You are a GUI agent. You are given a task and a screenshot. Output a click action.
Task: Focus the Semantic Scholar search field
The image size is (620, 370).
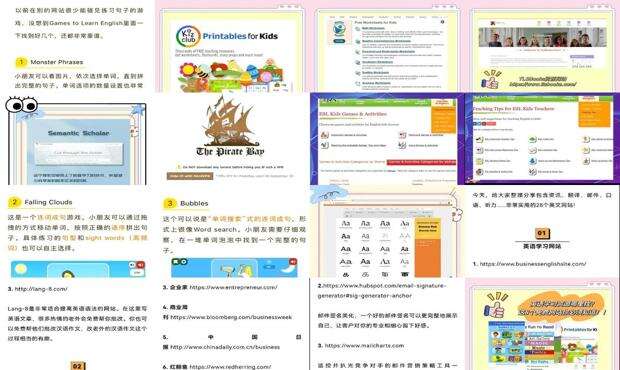(78, 153)
